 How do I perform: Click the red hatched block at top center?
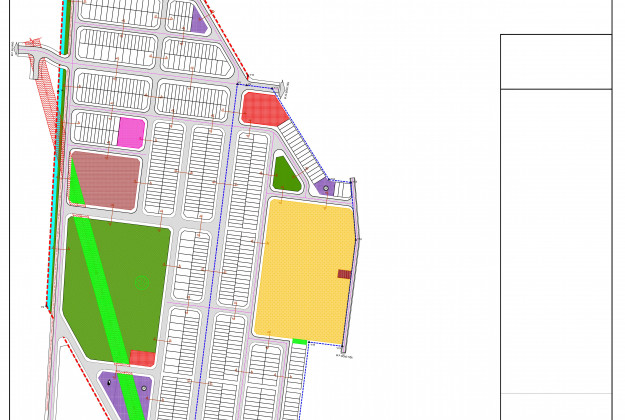point(261,108)
